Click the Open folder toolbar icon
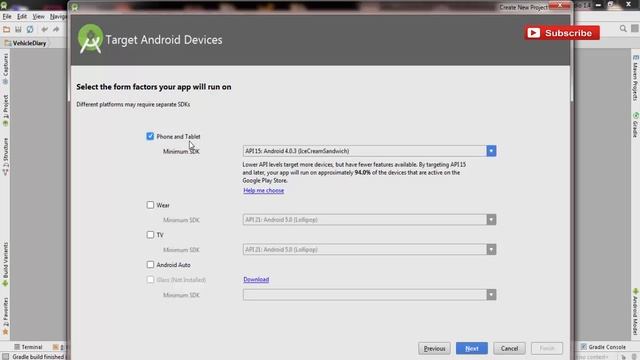 [6, 29]
